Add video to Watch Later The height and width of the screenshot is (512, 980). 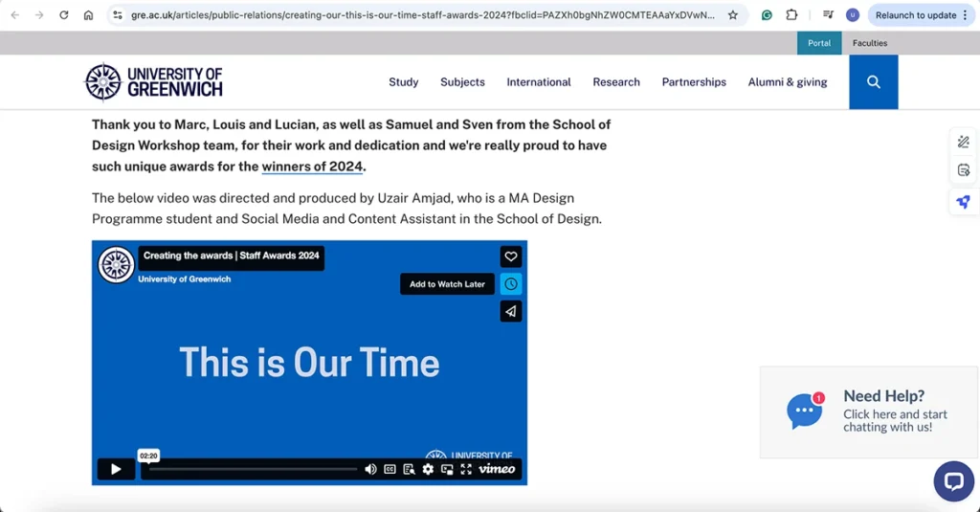tap(511, 284)
